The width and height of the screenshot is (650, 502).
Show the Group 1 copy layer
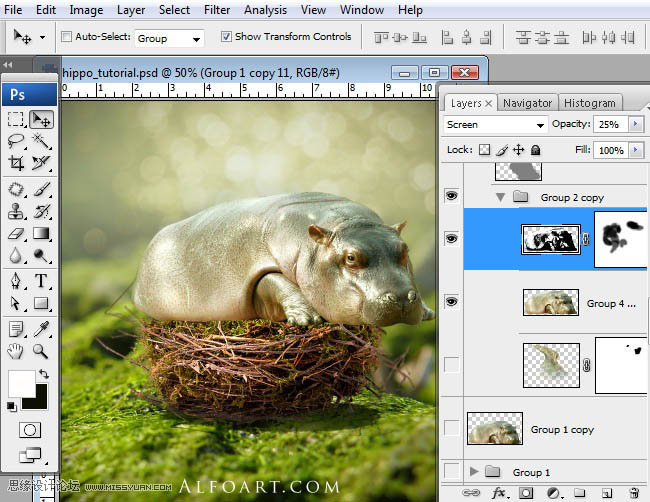point(451,429)
